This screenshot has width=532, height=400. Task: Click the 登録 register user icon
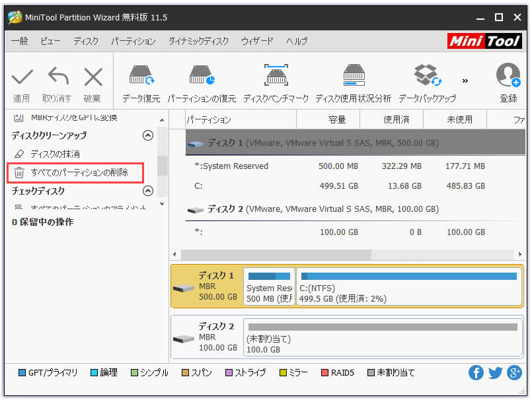point(508,75)
